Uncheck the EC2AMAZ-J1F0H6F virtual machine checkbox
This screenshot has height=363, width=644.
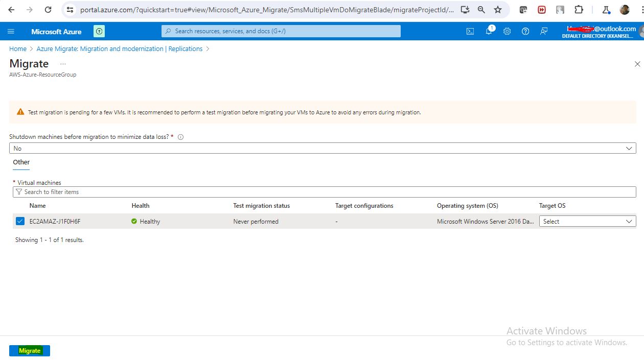click(20, 221)
